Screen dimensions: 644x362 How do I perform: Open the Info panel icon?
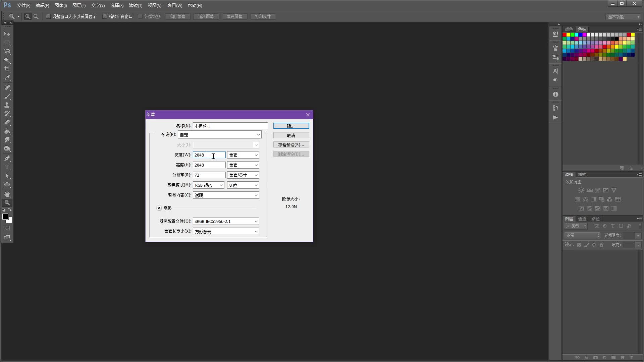pyautogui.click(x=555, y=95)
